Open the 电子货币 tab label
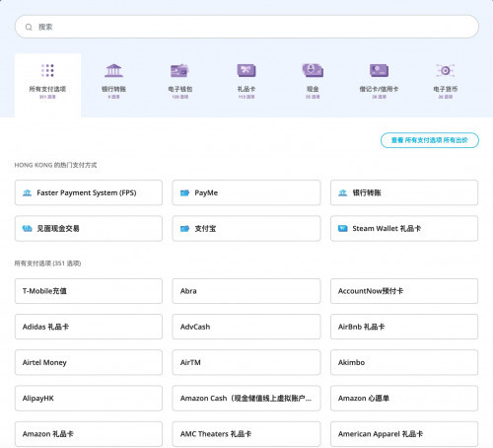 (x=446, y=89)
